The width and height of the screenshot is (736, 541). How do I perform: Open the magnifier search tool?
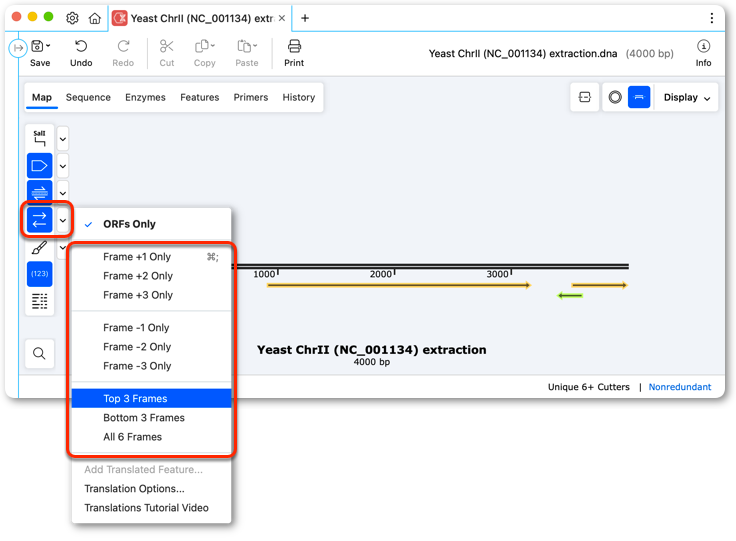tap(39, 353)
